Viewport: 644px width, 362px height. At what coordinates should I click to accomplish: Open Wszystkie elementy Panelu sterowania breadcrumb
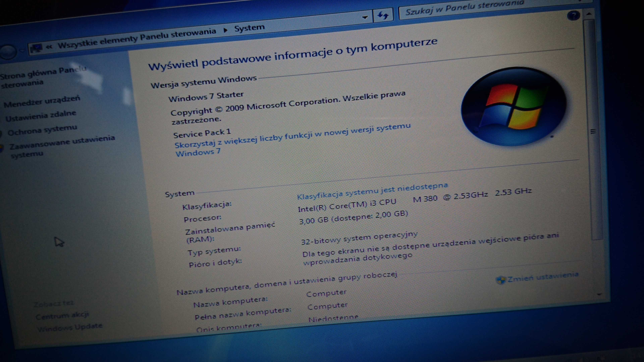[x=137, y=39]
